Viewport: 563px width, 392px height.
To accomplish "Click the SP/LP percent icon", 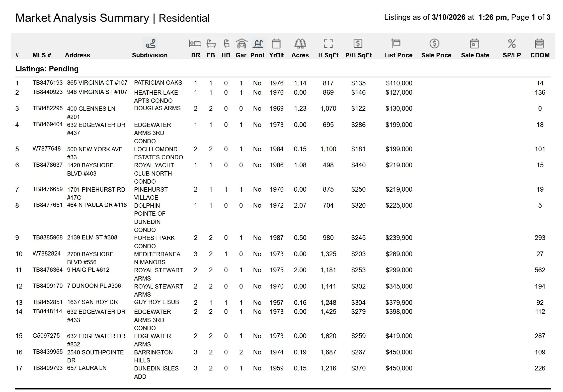I will 512,44.
